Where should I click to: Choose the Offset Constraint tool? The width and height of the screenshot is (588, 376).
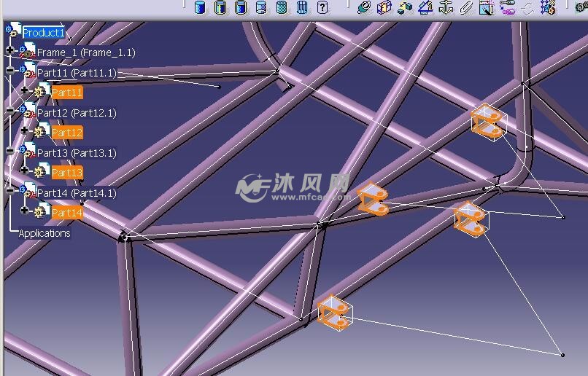pyautogui.click(x=405, y=7)
